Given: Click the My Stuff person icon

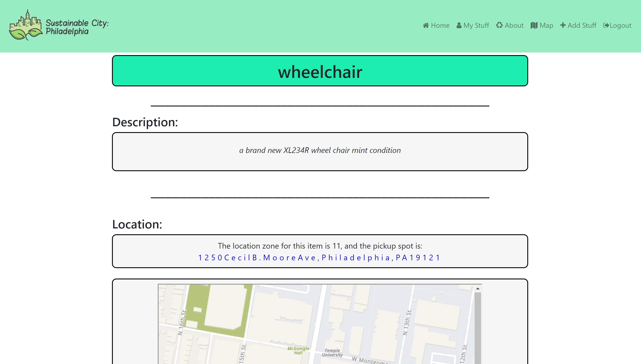Looking at the screenshot, I should click(x=459, y=25).
